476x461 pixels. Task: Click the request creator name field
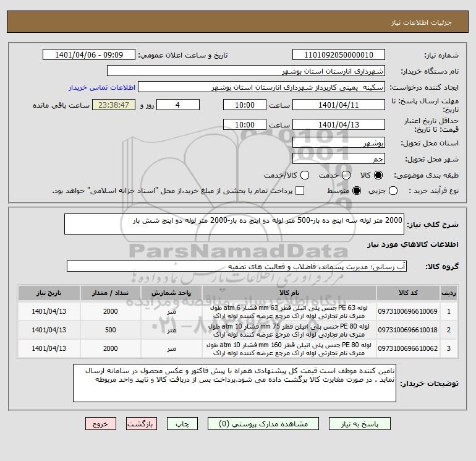coord(261,87)
